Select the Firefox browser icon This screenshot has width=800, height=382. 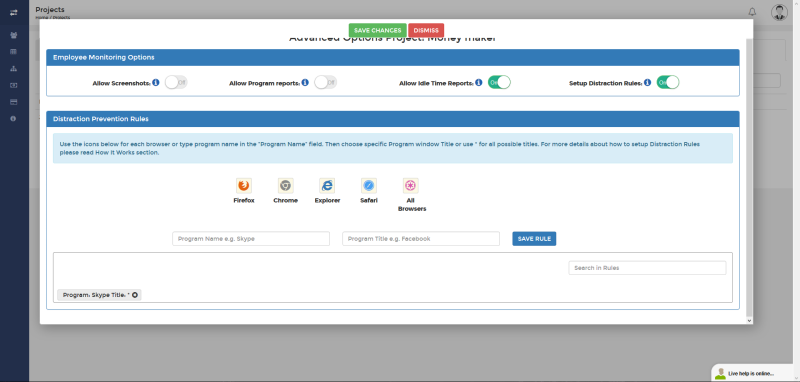click(244, 186)
